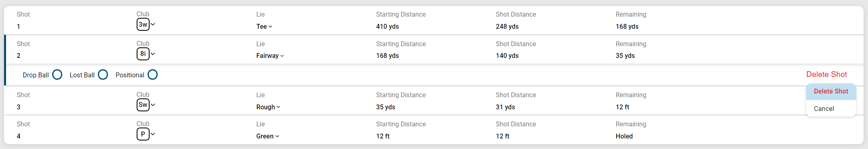Expand club chevron next to Sw
The image size is (868, 149).
[153, 104]
